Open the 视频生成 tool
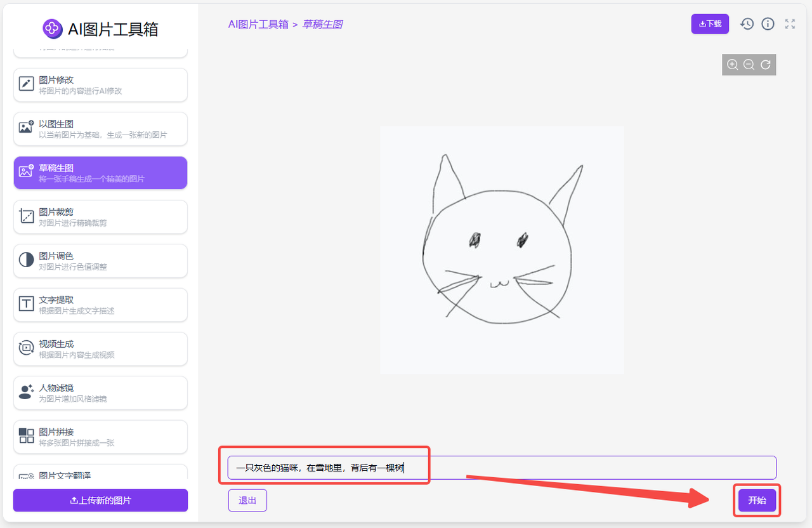Viewport: 812px width, 528px height. tap(100, 348)
